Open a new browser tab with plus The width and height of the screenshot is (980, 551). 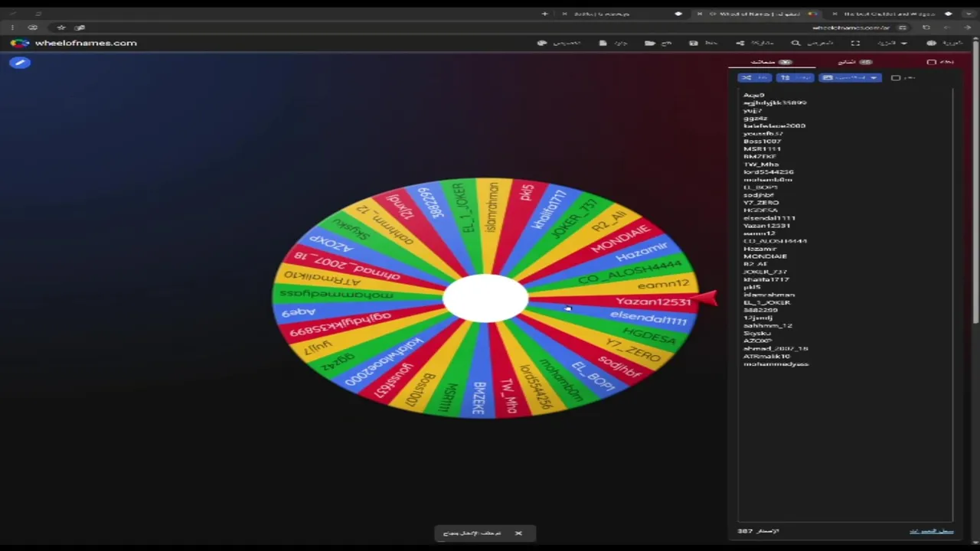[x=544, y=14]
